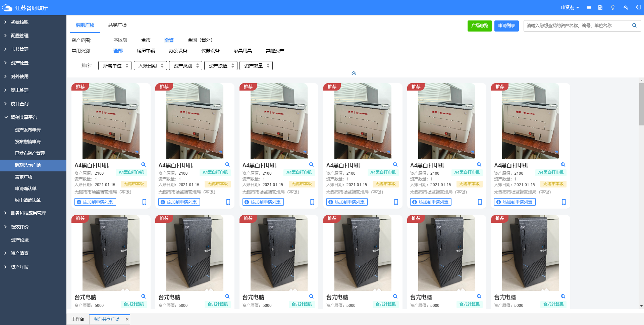This screenshot has width=644, height=325.
Task: Click the logout icon in the top header
Action: tap(638, 7)
